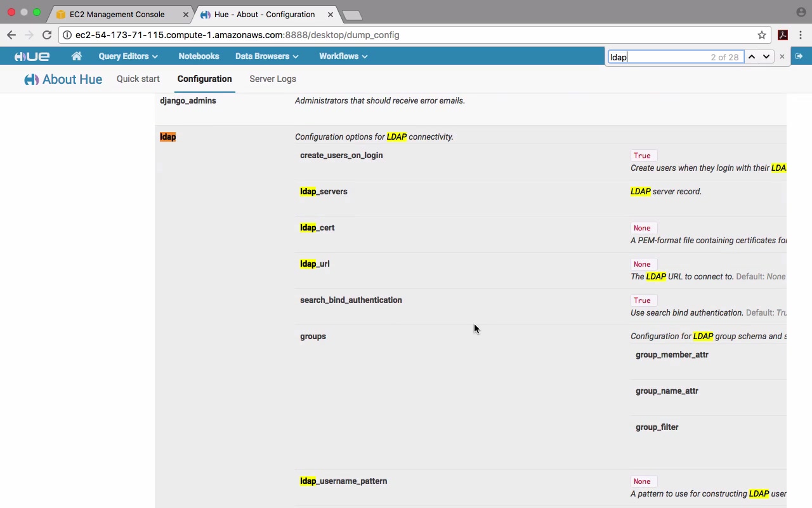Click the groups option name

pyautogui.click(x=313, y=337)
